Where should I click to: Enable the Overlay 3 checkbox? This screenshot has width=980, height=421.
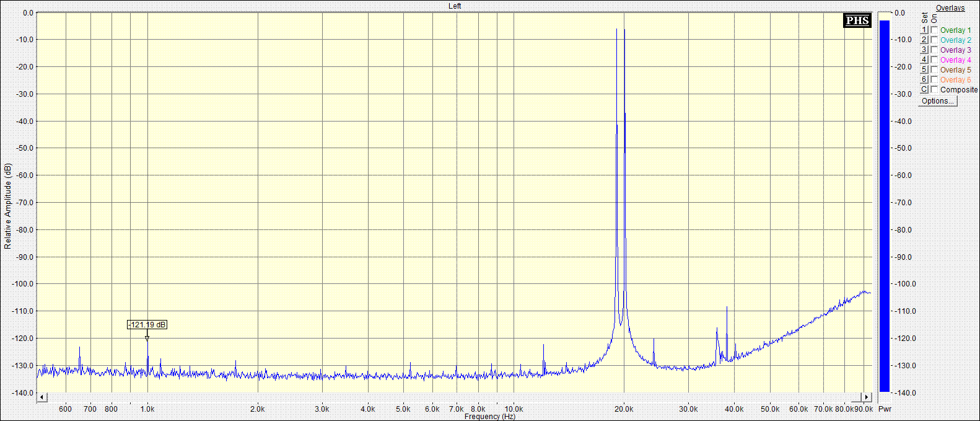[x=934, y=50]
